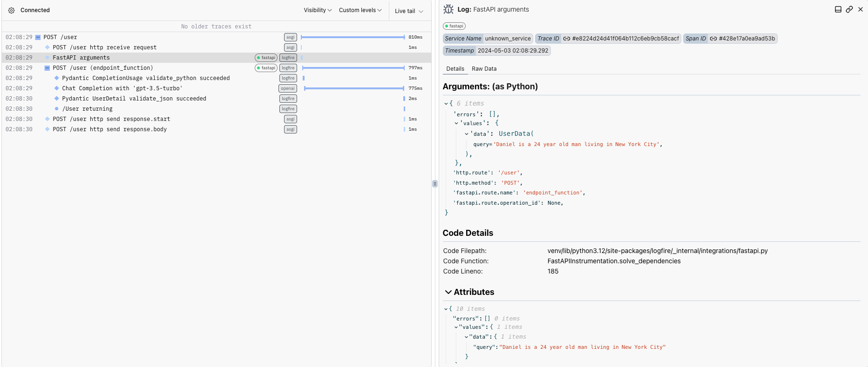Click the panel divider resize handle

(435, 184)
